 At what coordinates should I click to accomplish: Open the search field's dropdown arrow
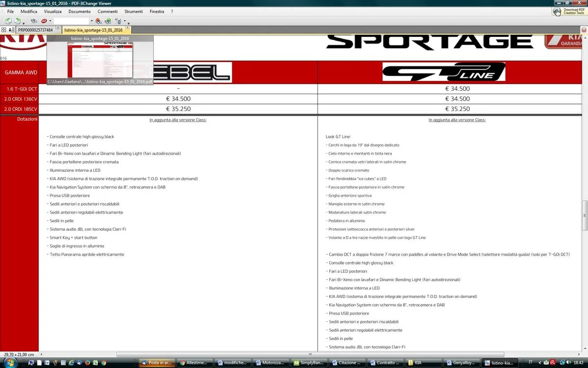92,21
